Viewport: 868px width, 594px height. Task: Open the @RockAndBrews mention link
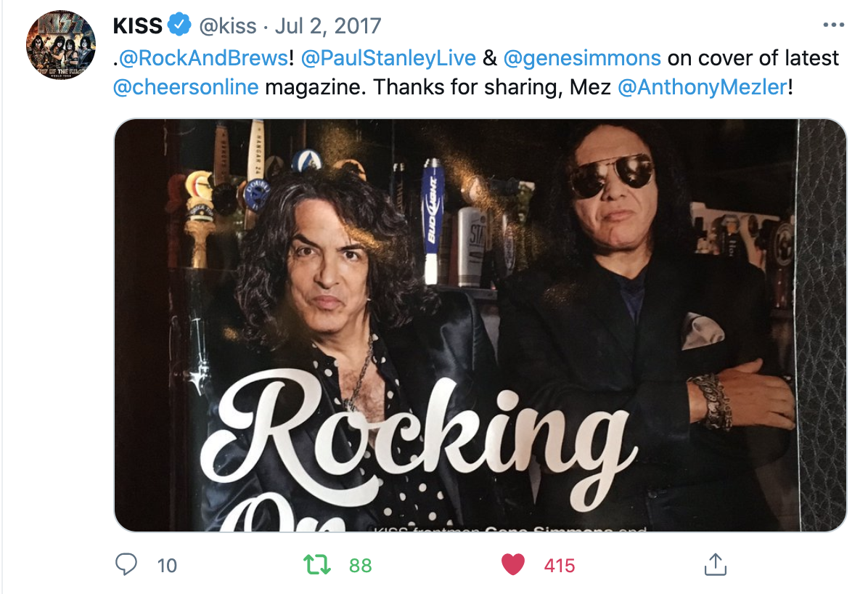pos(204,57)
